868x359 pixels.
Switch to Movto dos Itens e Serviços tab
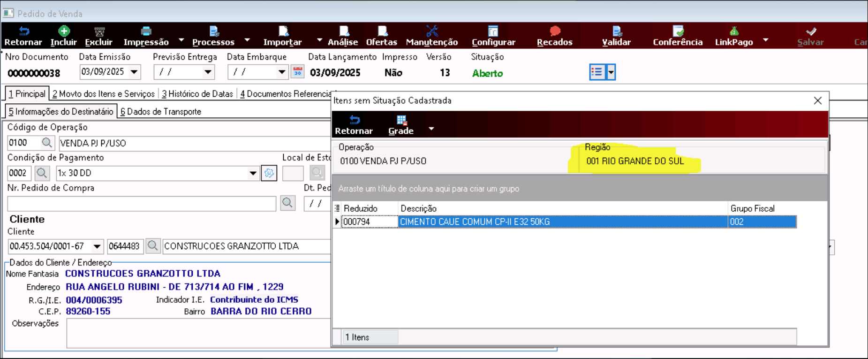(104, 94)
